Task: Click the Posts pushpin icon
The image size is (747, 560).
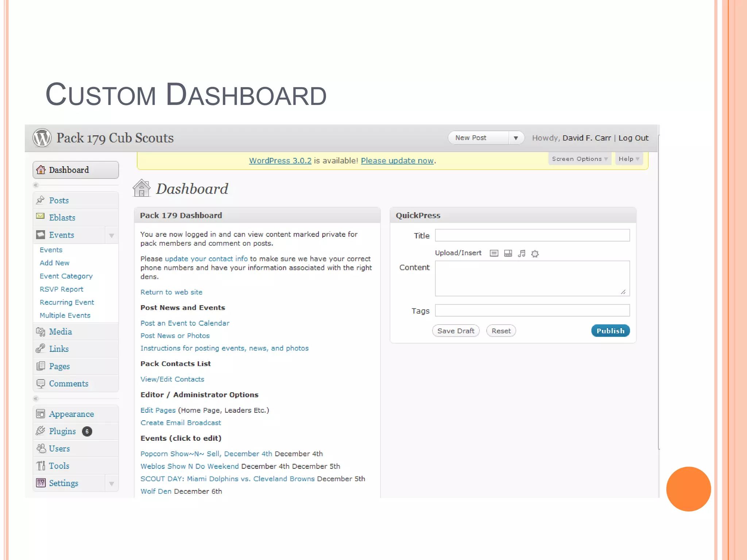Action: [x=40, y=200]
